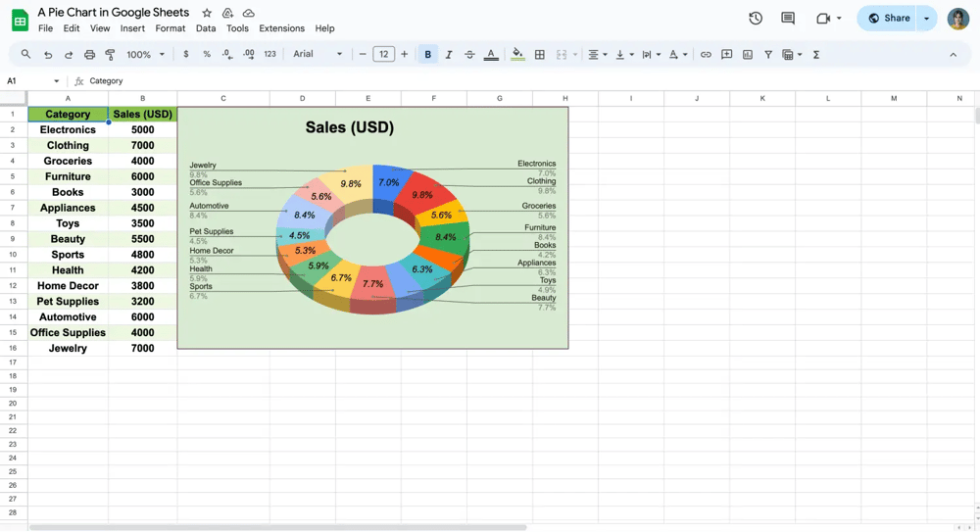Open the zoom level dropdown

click(x=145, y=55)
